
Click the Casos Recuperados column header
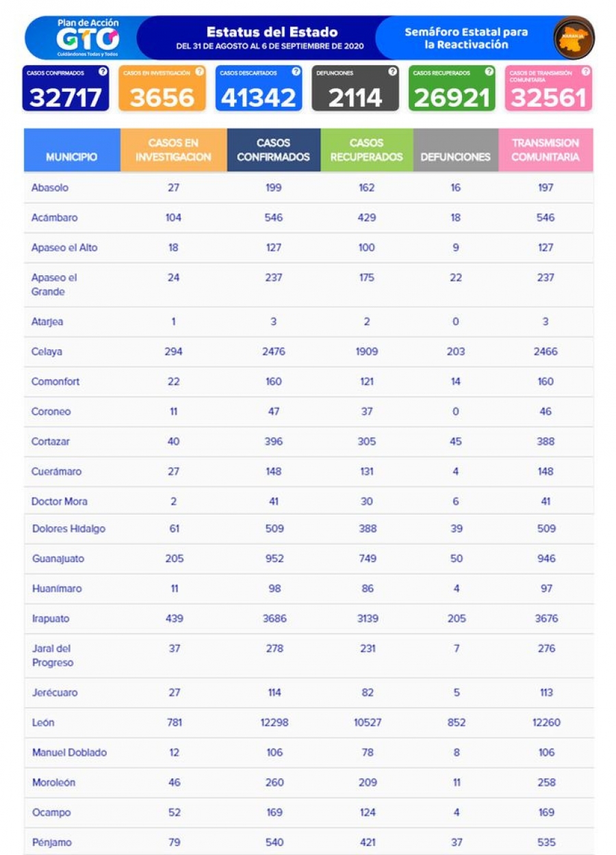[x=366, y=150]
